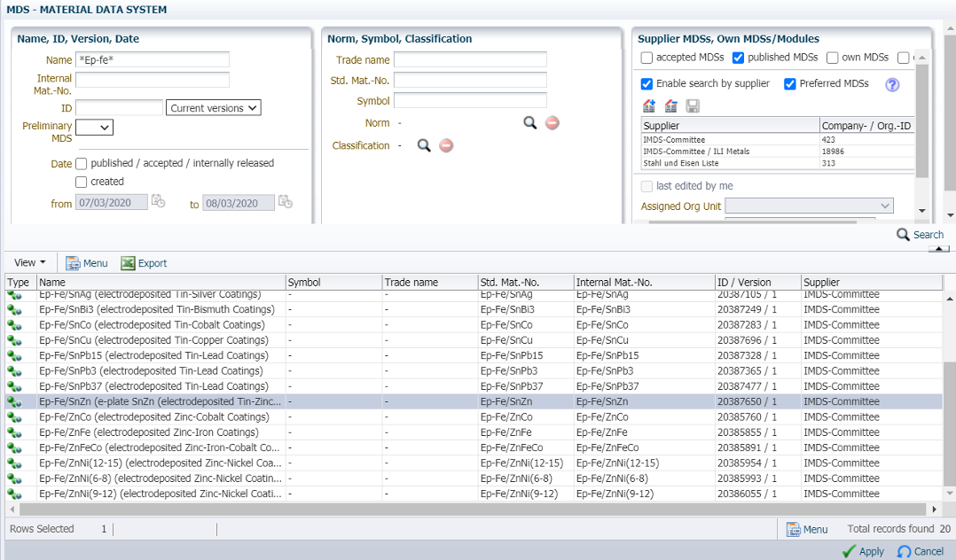
Task: Expand the Preliminary MDS dropdown
Action: click(x=95, y=128)
